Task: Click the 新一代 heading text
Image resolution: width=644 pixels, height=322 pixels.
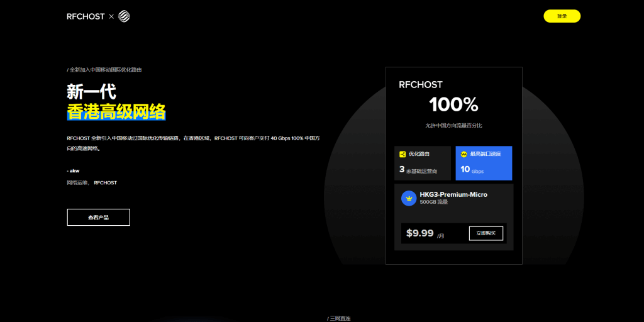Action: (91, 92)
